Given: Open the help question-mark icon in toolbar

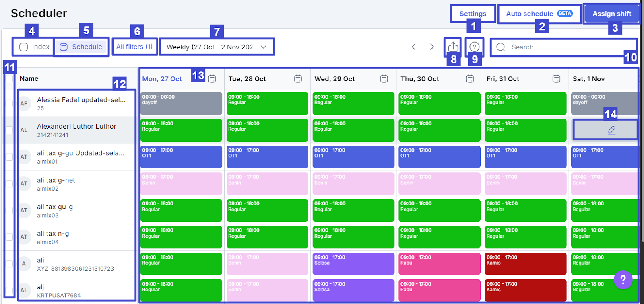Looking at the screenshot, I should pyautogui.click(x=475, y=47).
